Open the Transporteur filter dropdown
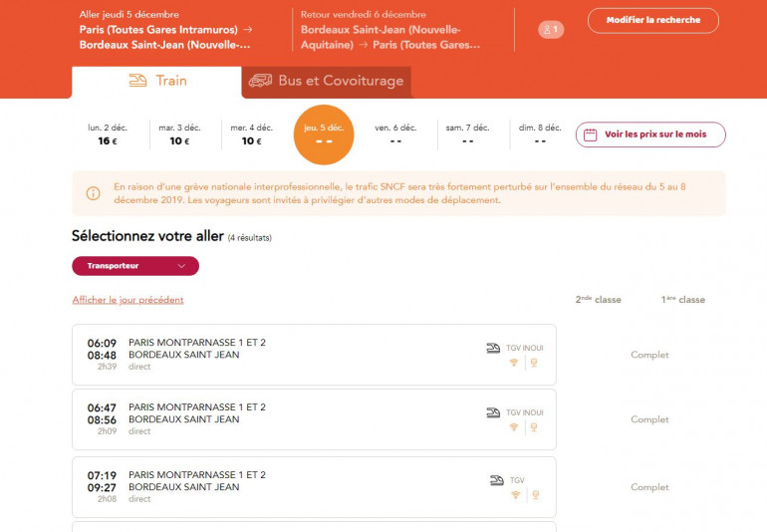This screenshot has width=767, height=532. [135, 266]
